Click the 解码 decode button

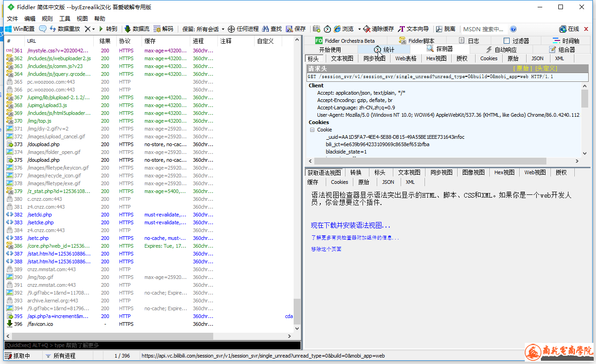164,29
